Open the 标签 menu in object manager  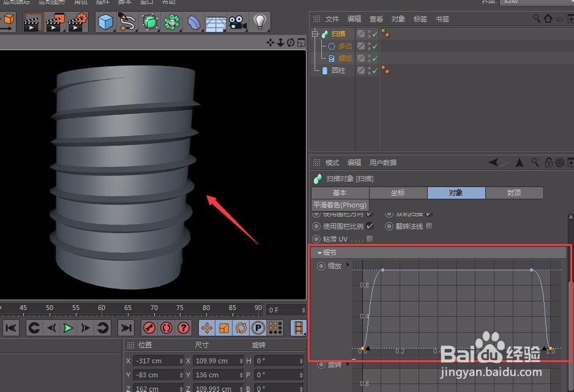[420, 19]
